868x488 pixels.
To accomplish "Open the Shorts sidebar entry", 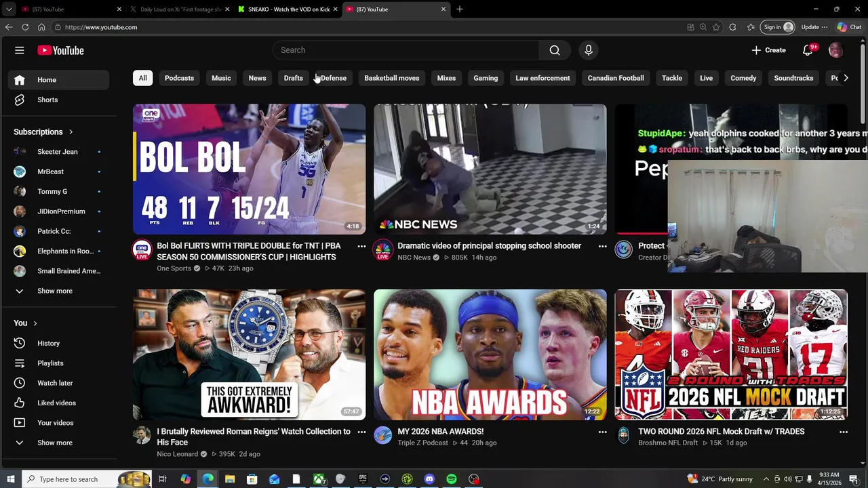I will point(58,100).
